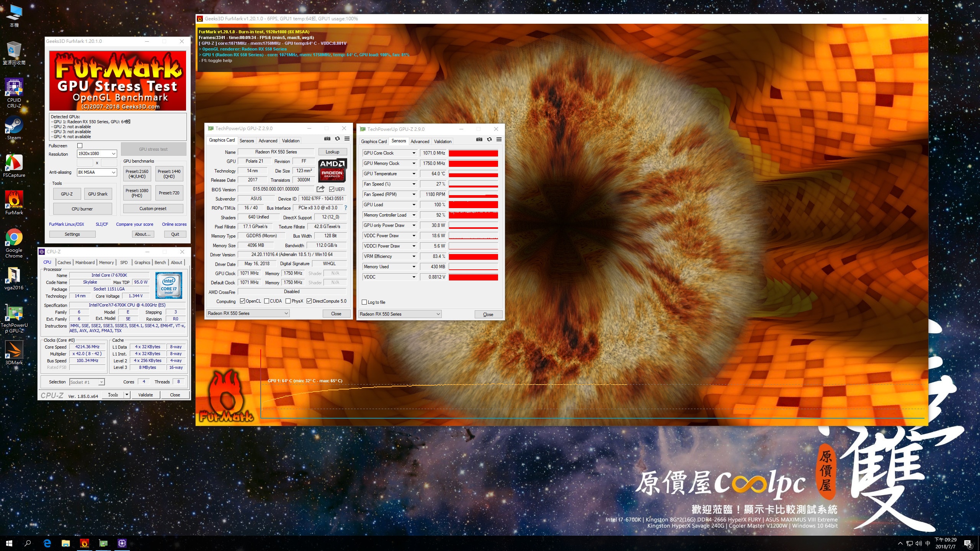
Task: Open Windows Start menu
Action: point(9,543)
